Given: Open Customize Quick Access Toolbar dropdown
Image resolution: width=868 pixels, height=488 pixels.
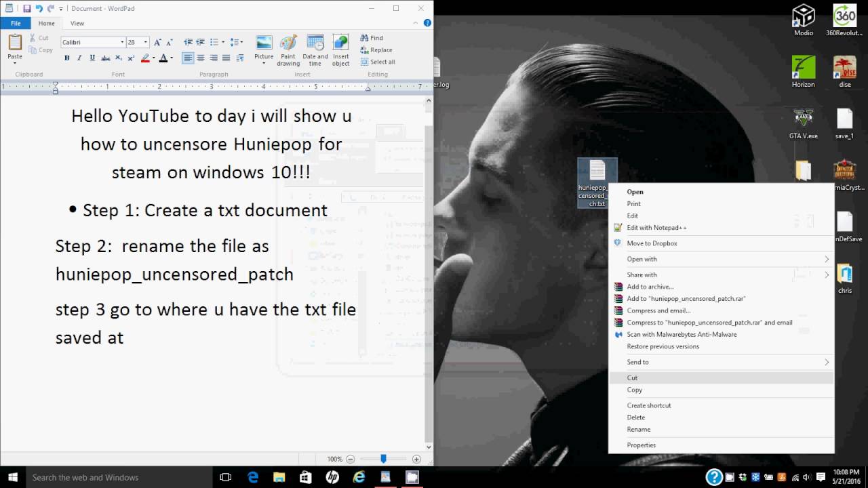Looking at the screenshot, I should pyautogui.click(x=61, y=9).
